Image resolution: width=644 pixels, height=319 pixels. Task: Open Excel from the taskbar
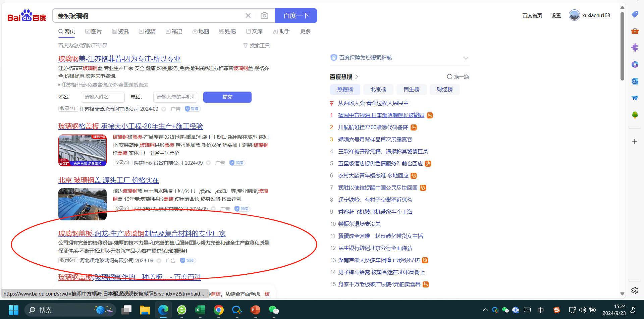[x=200, y=310]
